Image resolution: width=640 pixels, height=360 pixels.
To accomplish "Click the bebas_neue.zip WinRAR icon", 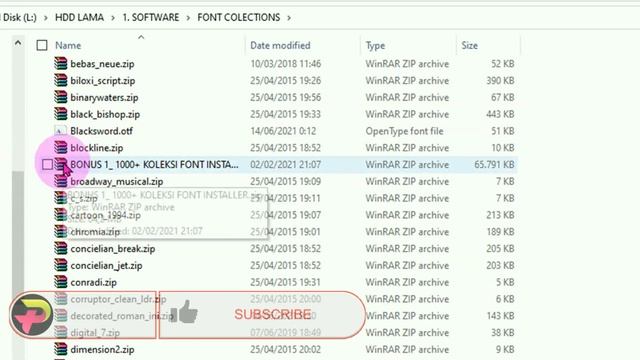I will pyautogui.click(x=60, y=64).
